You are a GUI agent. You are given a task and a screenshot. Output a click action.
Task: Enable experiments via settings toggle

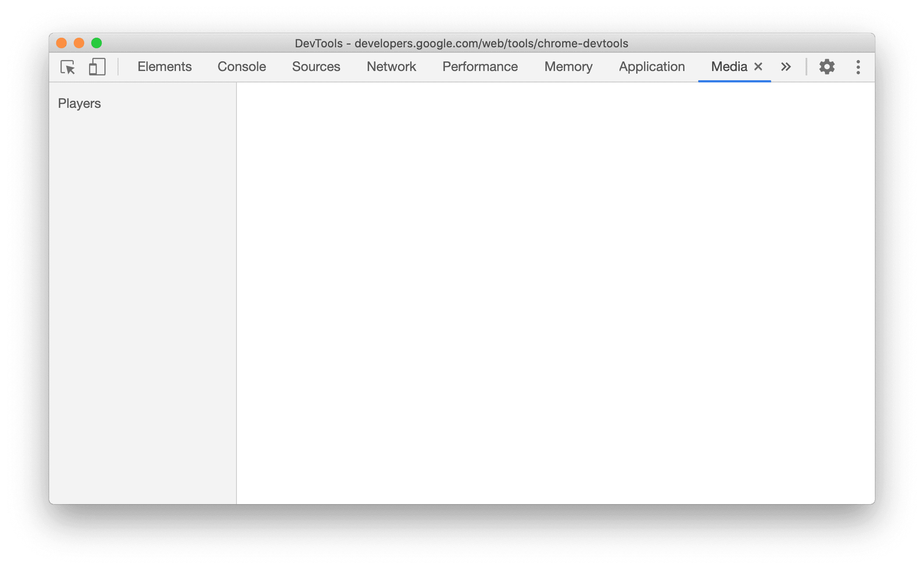(827, 66)
